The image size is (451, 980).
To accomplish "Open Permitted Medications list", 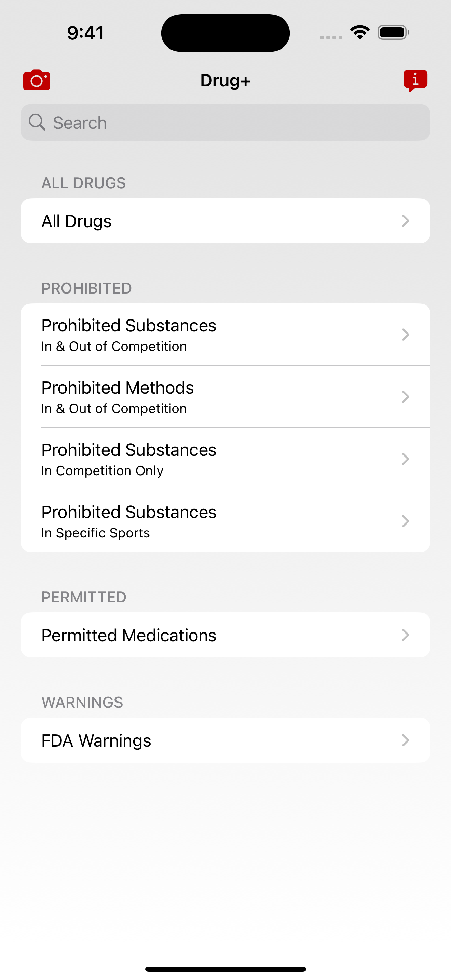I will (225, 635).
